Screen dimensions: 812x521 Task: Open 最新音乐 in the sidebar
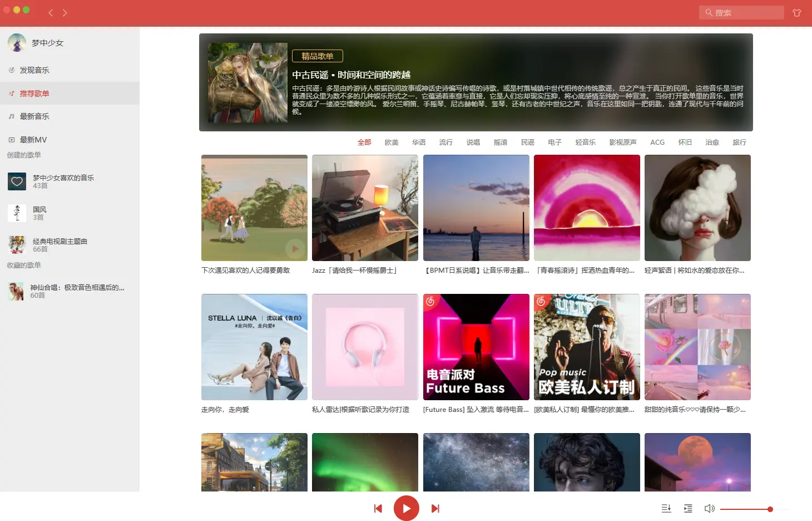point(70,116)
